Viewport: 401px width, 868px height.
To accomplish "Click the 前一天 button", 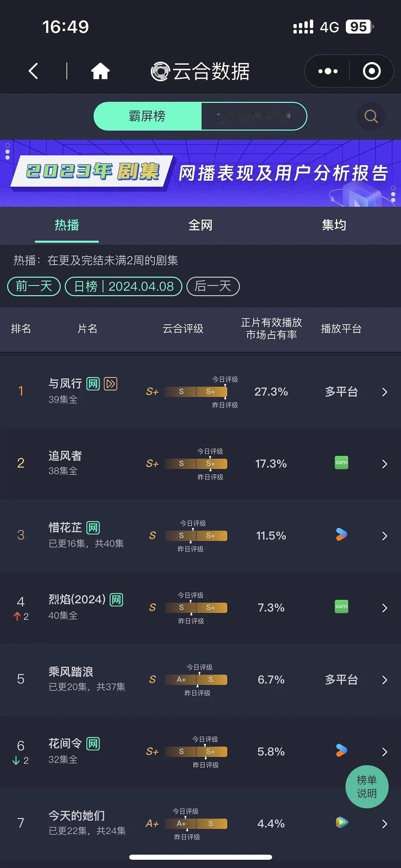I will pos(33,286).
